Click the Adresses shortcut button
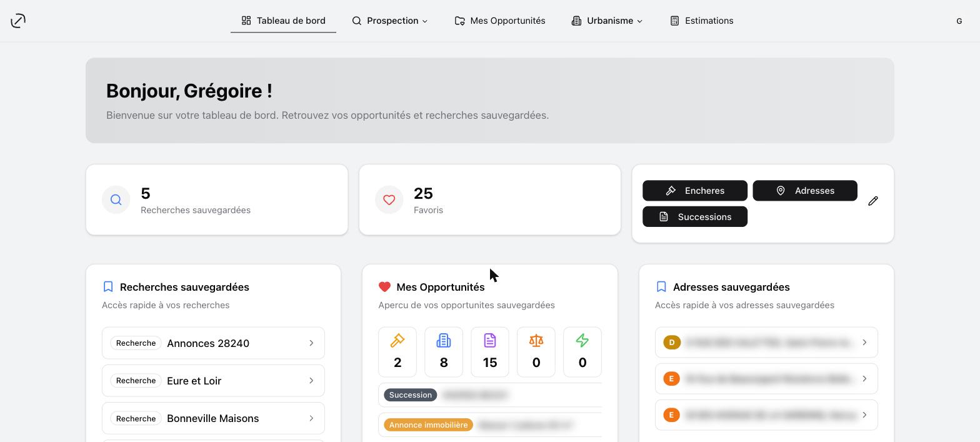This screenshot has width=980, height=442. click(x=805, y=191)
